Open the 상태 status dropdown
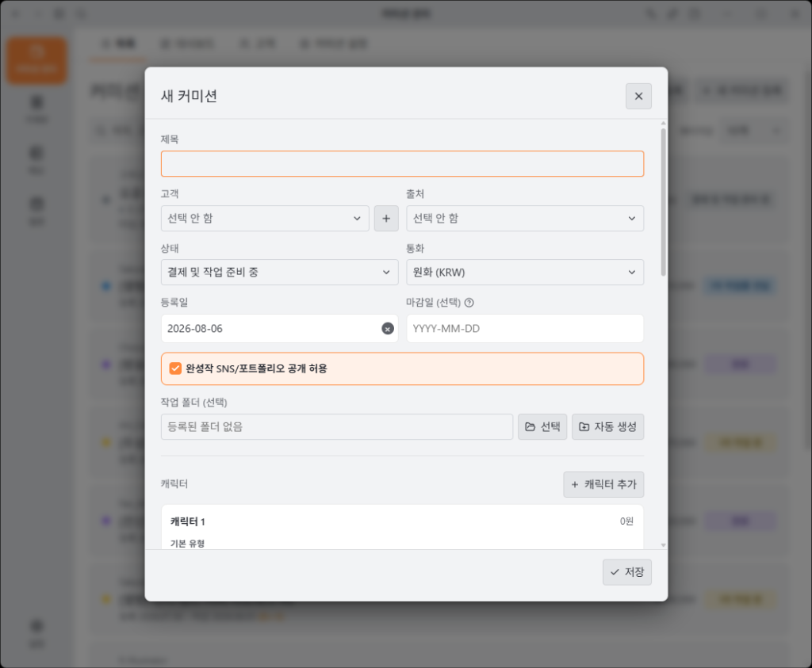 (279, 272)
